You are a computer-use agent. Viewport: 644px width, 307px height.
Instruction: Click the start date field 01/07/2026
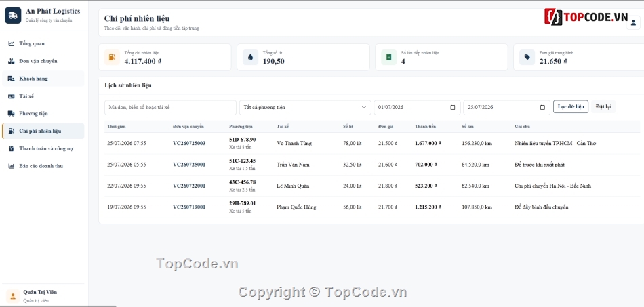pyautogui.click(x=417, y=108)
